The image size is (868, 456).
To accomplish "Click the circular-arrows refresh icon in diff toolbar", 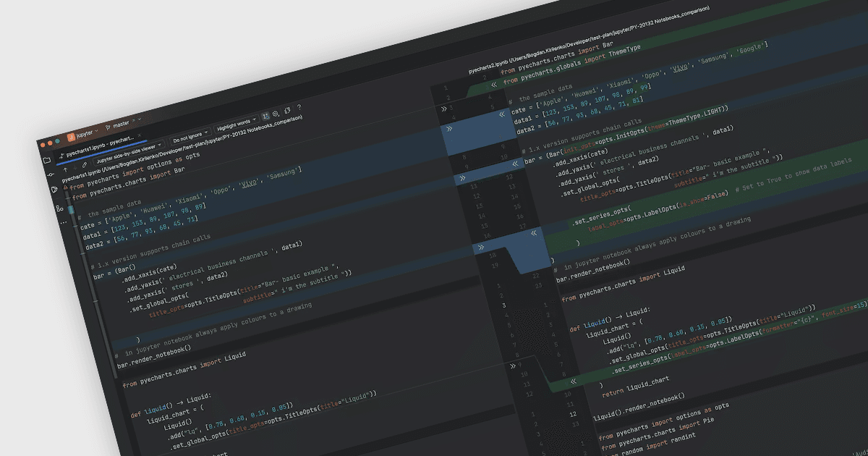I will pos(287,111).
